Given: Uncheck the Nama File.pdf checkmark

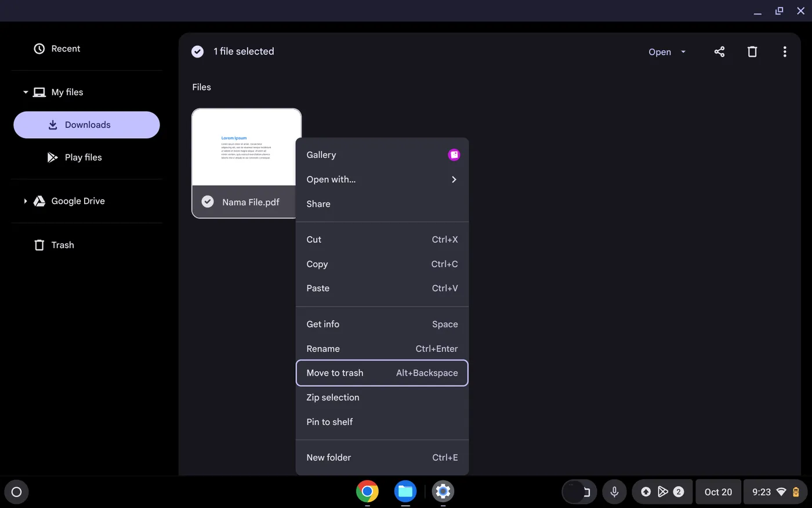Looking at the screenshot, I should click(208, 202).
